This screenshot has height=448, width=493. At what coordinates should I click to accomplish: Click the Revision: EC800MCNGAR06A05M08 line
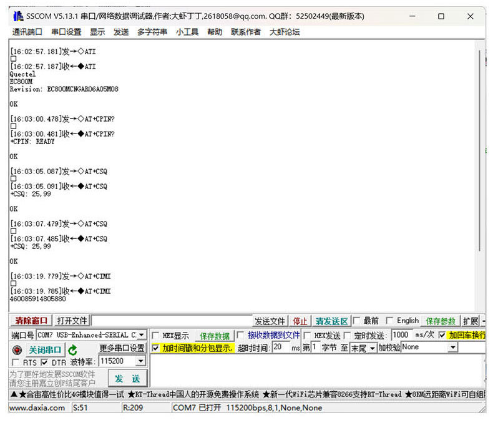coord(64,89)
